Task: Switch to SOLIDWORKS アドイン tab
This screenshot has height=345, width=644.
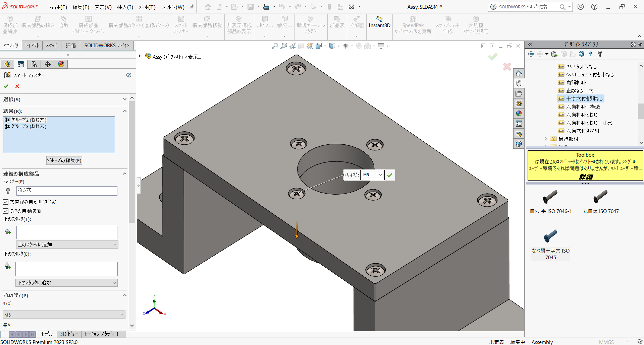Action: point(107,45)
